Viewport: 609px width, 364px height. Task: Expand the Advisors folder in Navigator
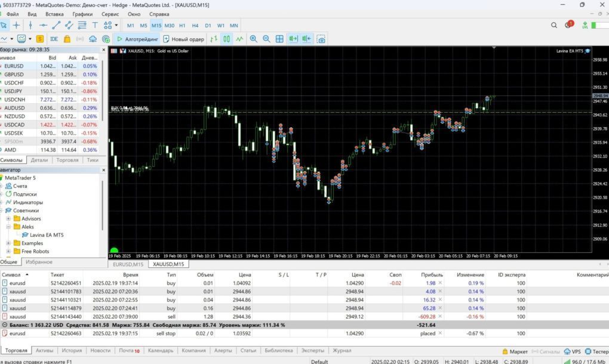pyautogui.click(x=8, y=219)
